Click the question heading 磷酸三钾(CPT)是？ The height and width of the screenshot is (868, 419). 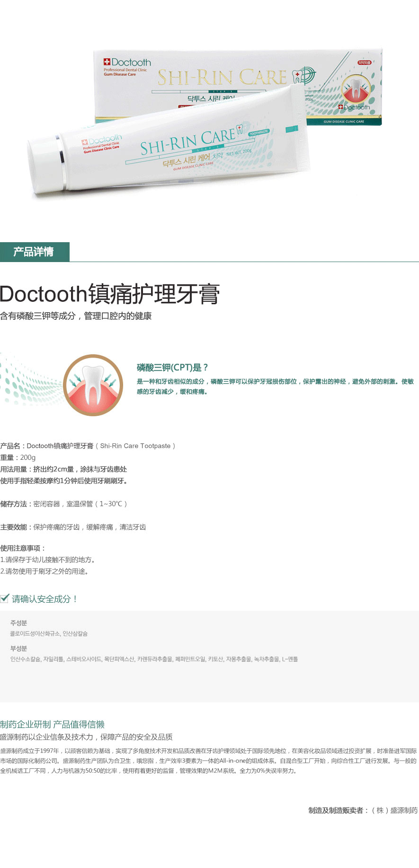tap(172, 368)
